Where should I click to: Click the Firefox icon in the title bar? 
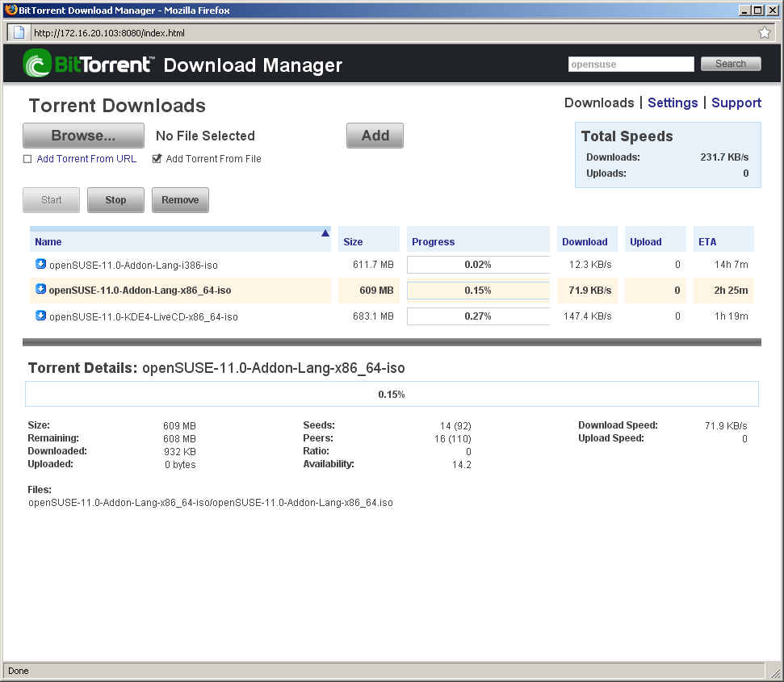pyautogui.click(x=11, y=10)
